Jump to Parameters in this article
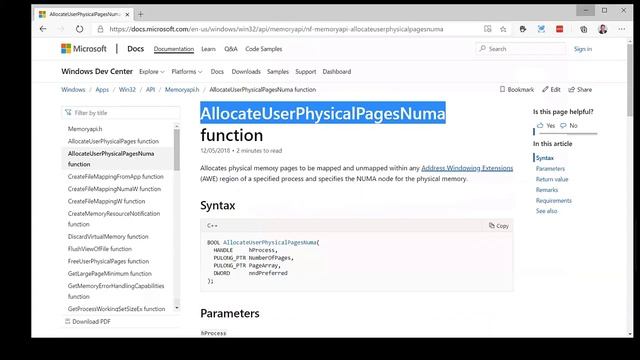This screenshot has width=640, height=360. pyautogui.click(x=550, y=169)
